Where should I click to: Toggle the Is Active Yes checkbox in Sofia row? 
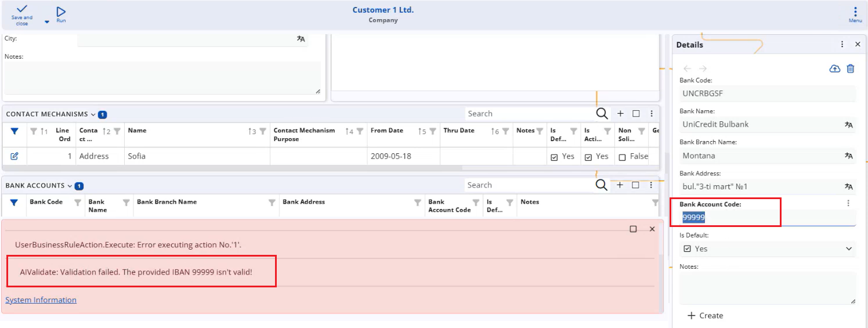point(588,157)
